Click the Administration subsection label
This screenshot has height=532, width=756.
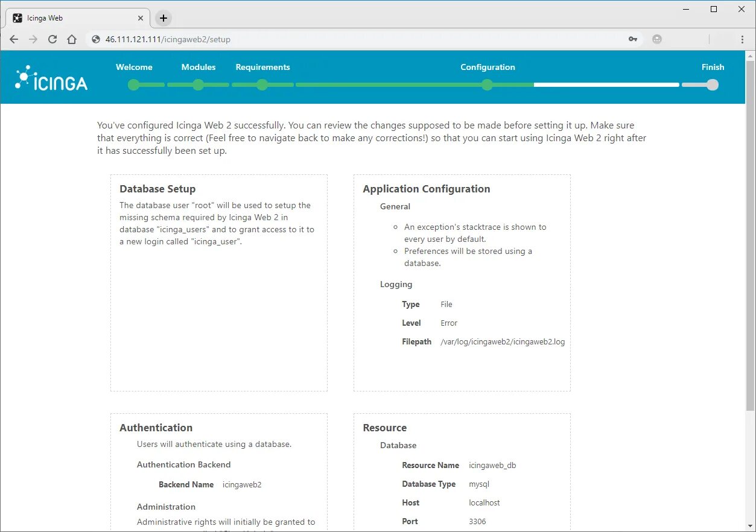tap(167, 507)
